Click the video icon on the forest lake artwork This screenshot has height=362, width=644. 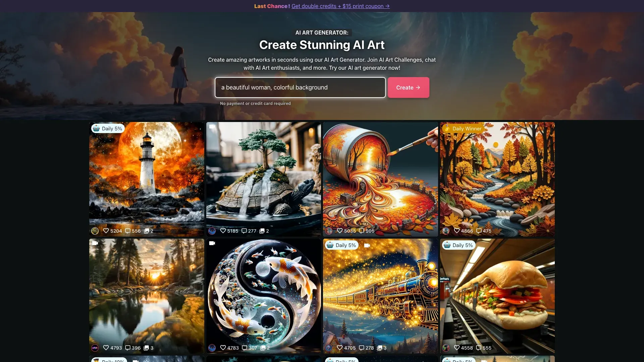[95, 243]
